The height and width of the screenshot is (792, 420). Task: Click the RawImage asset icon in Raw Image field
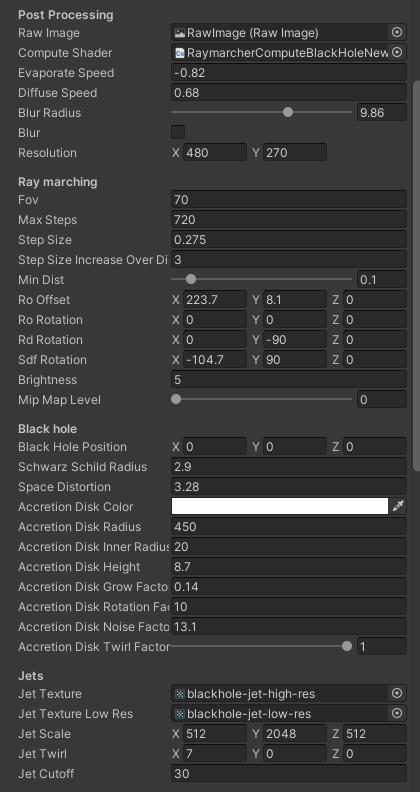point(179,33)
